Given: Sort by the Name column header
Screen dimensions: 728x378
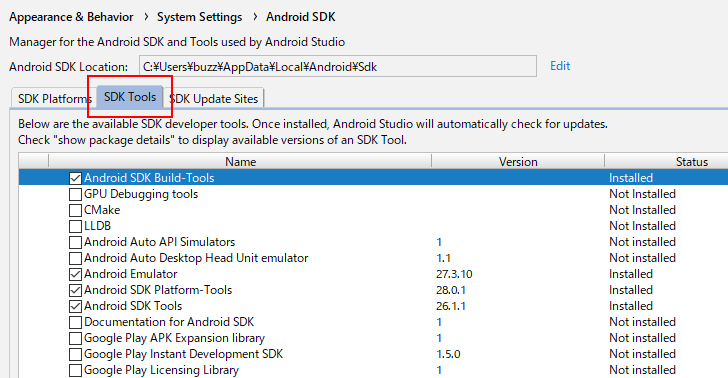Looking at the screenshot, I should [x=240, y=162].
